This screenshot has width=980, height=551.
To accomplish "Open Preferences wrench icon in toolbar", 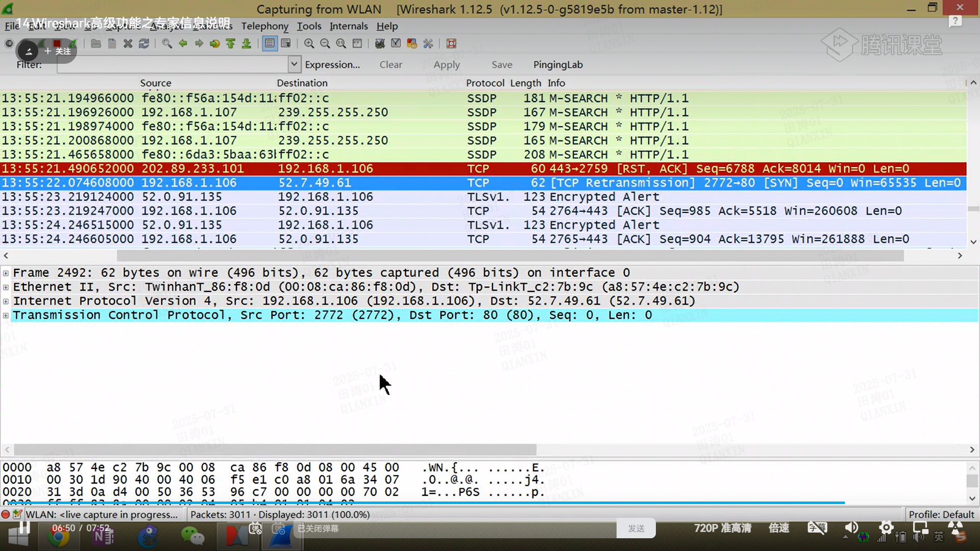I will [428, 43].
